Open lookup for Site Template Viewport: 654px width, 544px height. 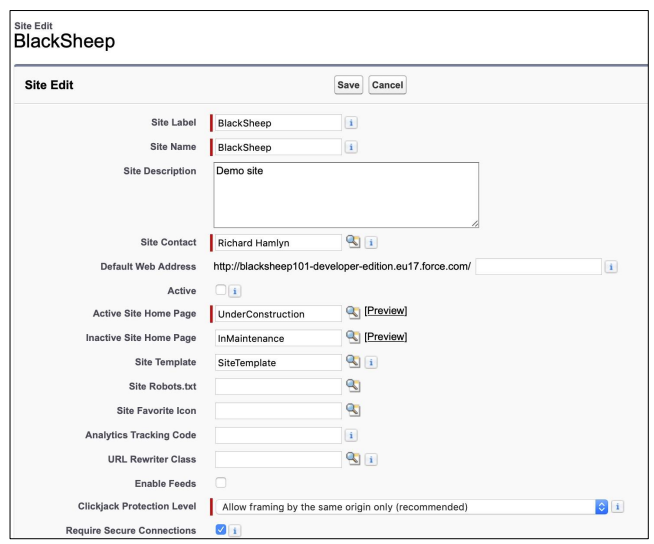(x=353, y=361)
